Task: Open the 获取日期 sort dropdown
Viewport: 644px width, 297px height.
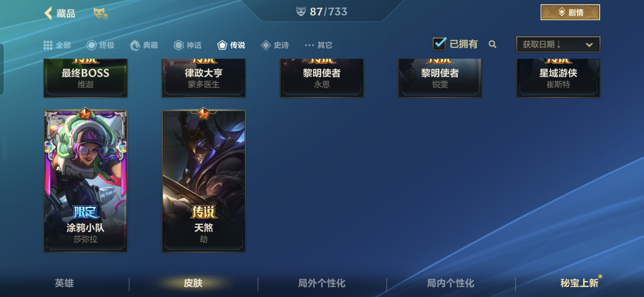Action: click(x=558, y=44)
